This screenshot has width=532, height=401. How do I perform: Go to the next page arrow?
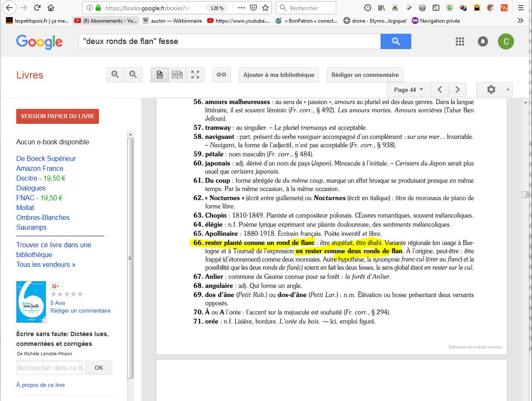457,90
